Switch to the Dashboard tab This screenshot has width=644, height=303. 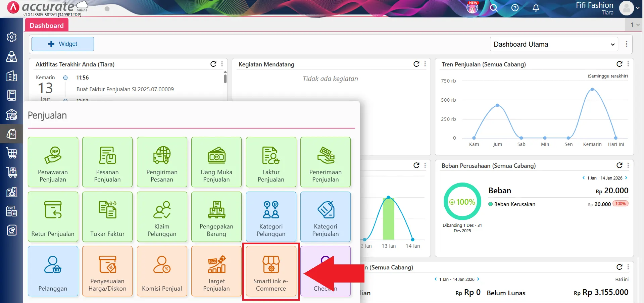[x=47, y=26]
